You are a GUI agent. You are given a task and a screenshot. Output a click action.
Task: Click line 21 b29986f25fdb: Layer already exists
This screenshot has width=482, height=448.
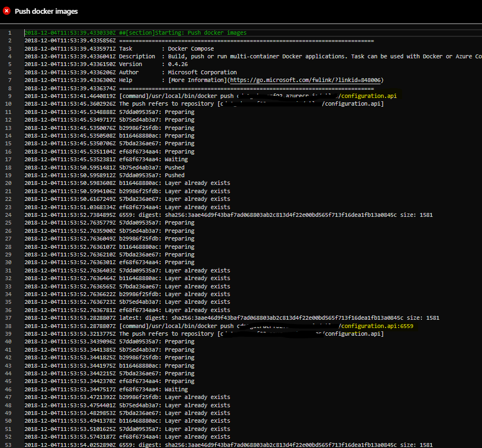click(127, 191)
